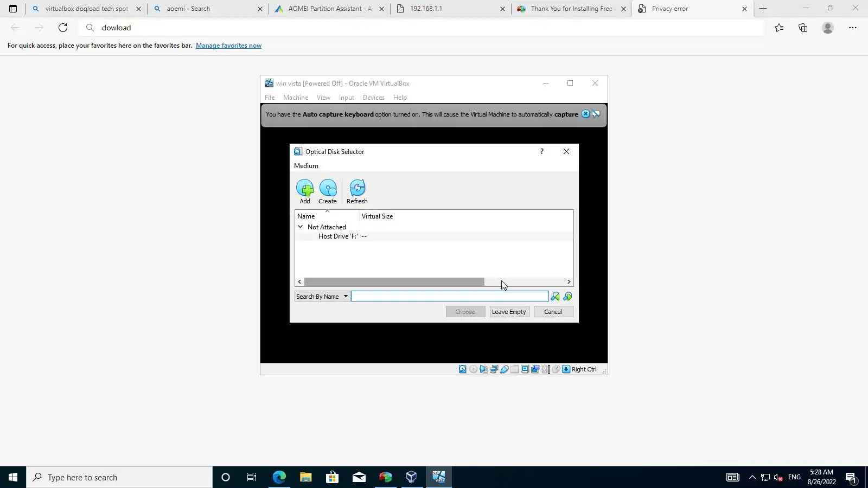Click the horizontal scrollbar thumb in media list
868x488 pixels.
click(394, 282)
